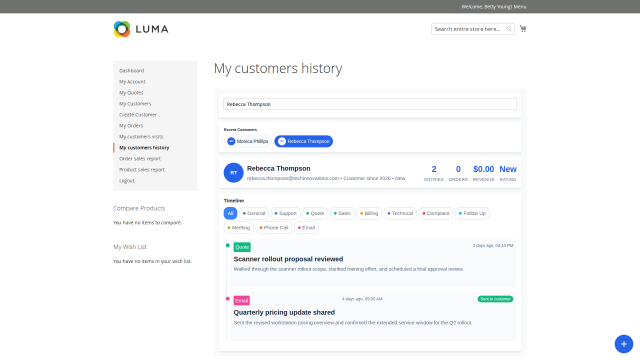Click the blue plus floating button

click(624, 344)
